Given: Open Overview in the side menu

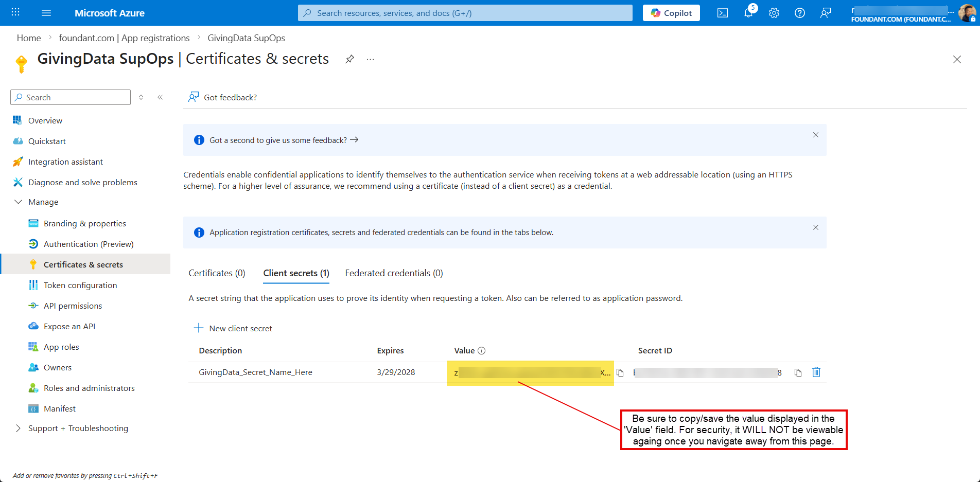Looking at the screenshot, I should pyautogui.click(x=45, y=120).
